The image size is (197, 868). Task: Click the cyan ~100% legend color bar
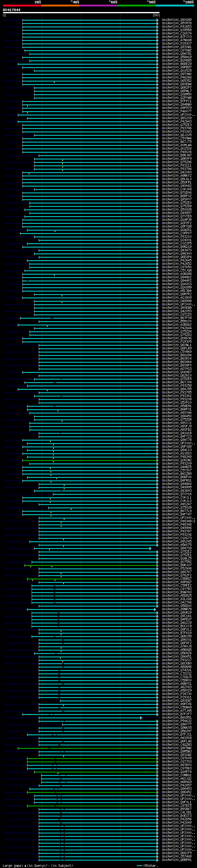[175, 6]
